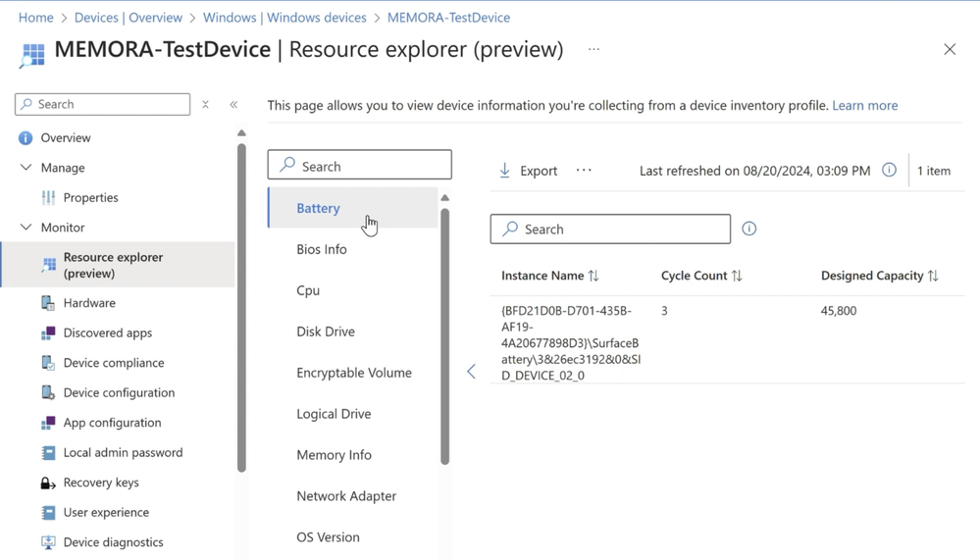Open Discovered apps page

click(x=108, y=333)
